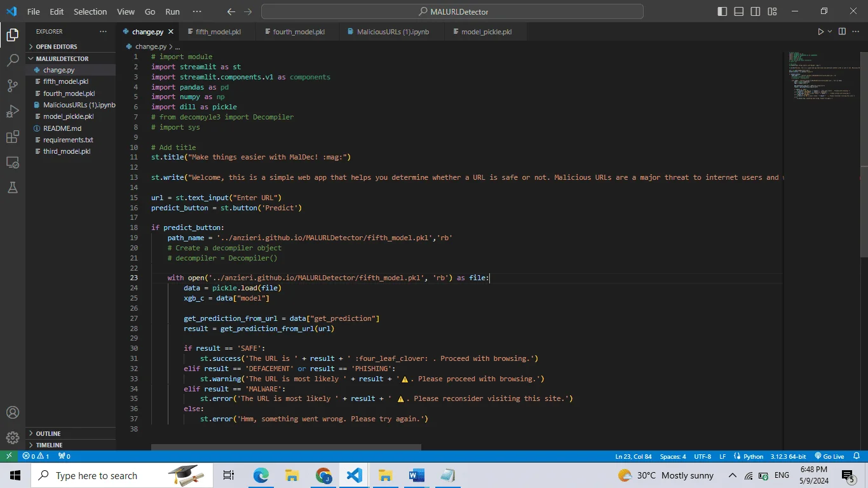Open Google Chrome from taskbar
The height and width of the screenshot is (488, 868).
[x=323, y=475]
